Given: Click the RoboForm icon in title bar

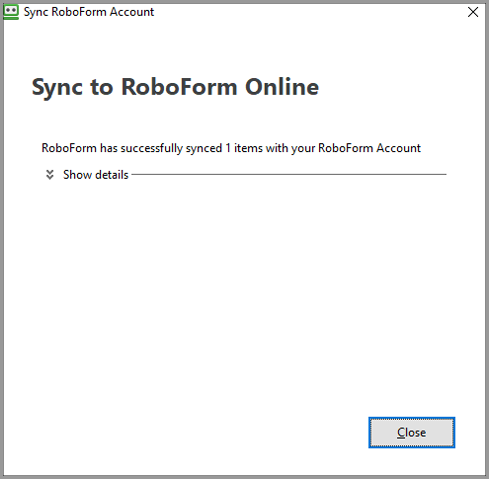Looking at the screenshot, I should click(x=11, y=12).
